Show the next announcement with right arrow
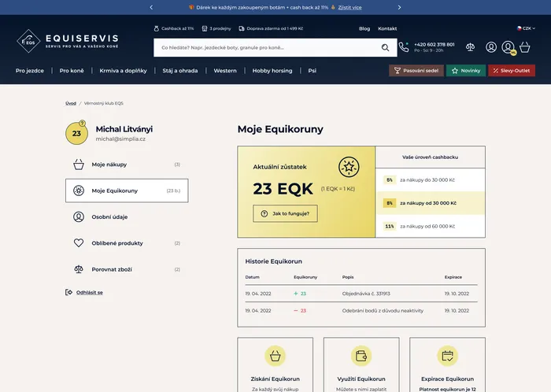This screenshot has height=392, width=551. pos(399,7)
